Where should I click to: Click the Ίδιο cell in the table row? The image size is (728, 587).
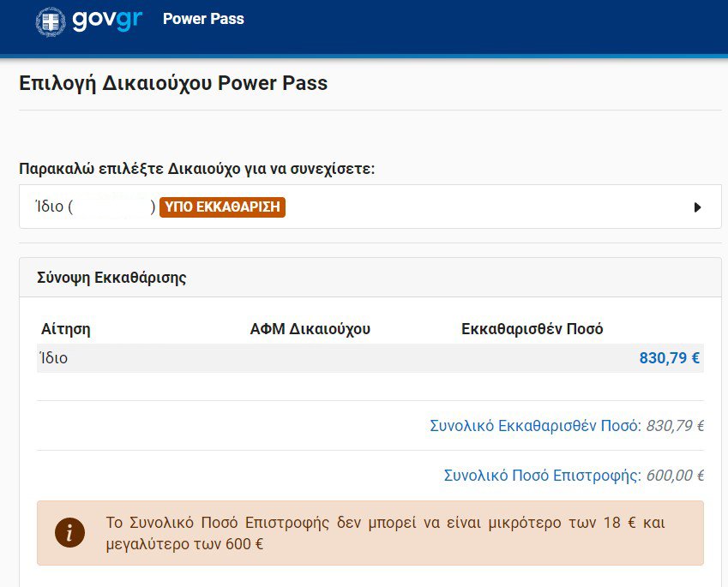point(54,358)
